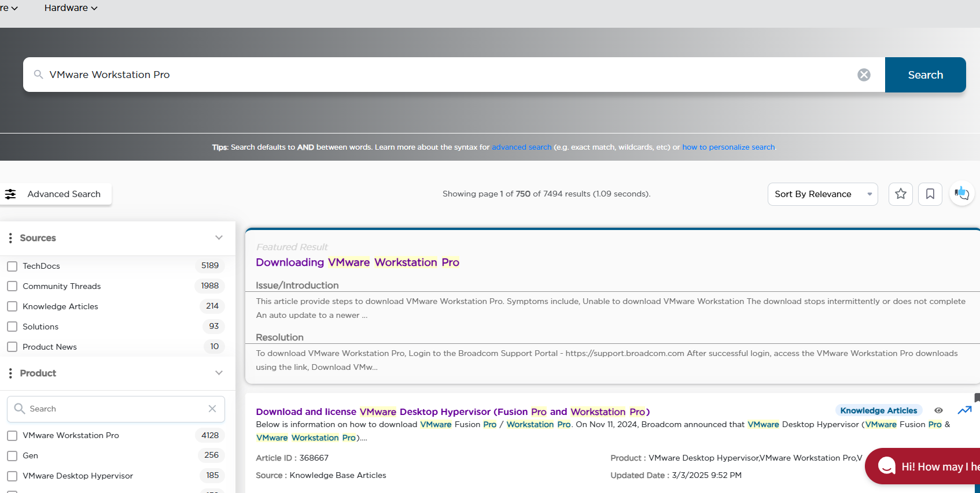Screen dimensions: 980x493
Task: Collapse the Sources filter section
Action: [x=219, y=238]
